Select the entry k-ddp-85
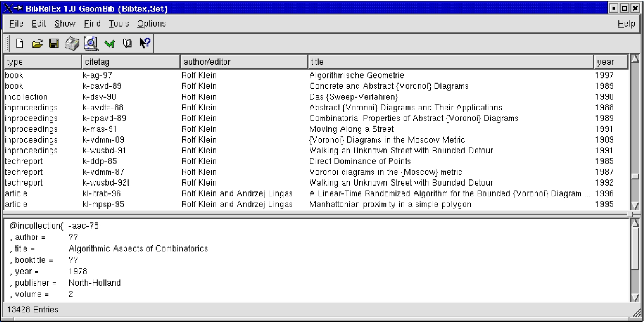This screenshot has width=644, height=322. point(316,161)
